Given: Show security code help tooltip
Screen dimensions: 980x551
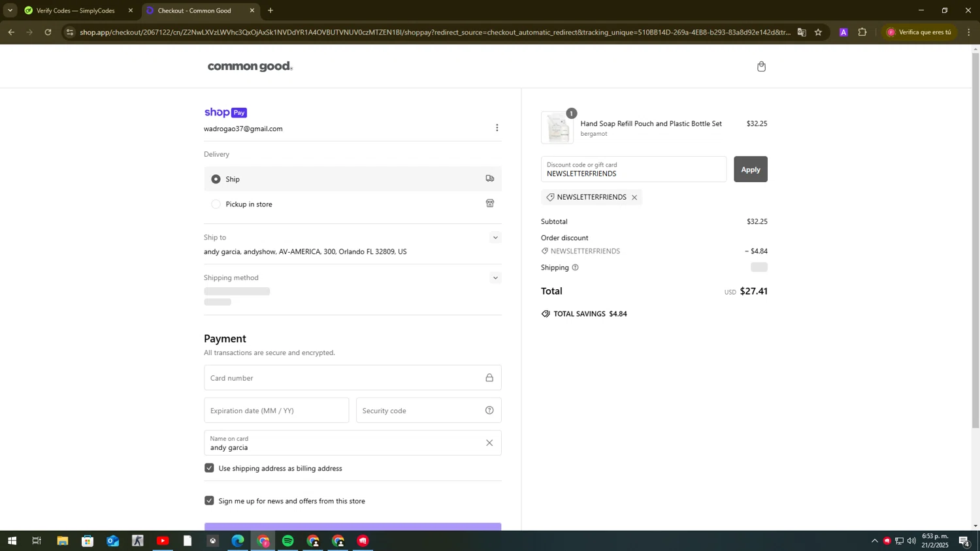Looking at the screenshot, I should pyautogui.click(x=489, y=411).
